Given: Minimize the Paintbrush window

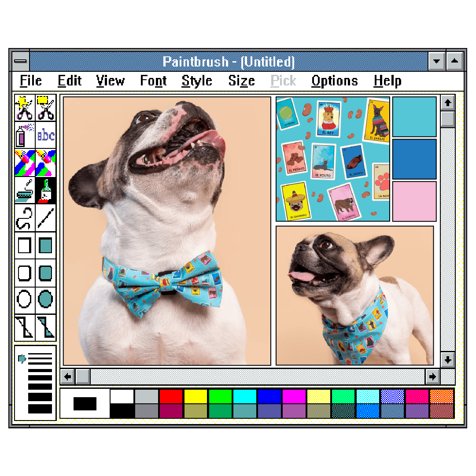Looking at the screenshot, I should pyautogui.click(x=437, y=61).
